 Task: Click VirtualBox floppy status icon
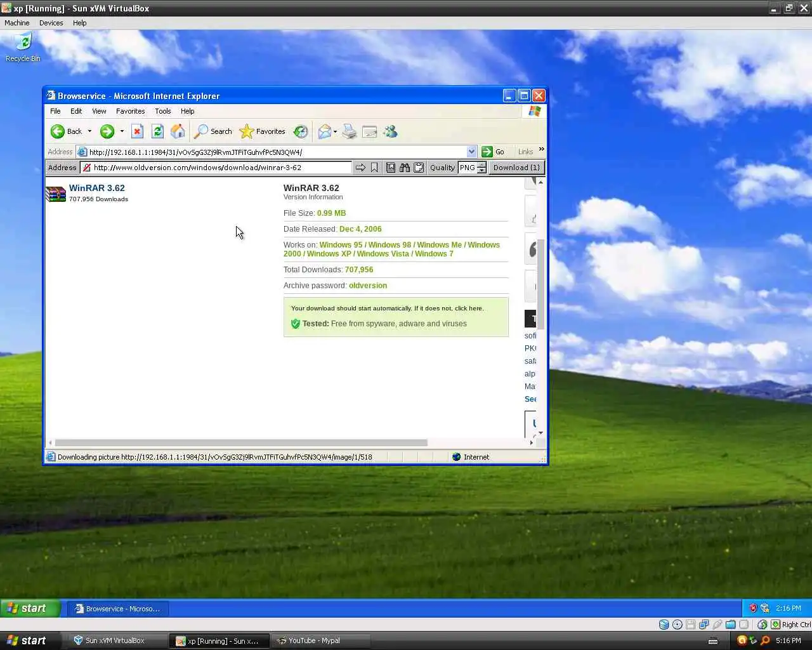click(691, 625)
